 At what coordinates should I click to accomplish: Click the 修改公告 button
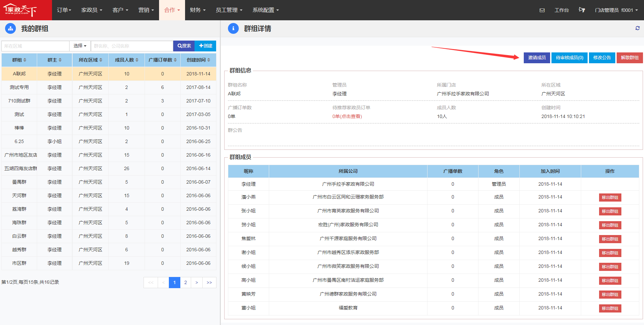point(602,58)
